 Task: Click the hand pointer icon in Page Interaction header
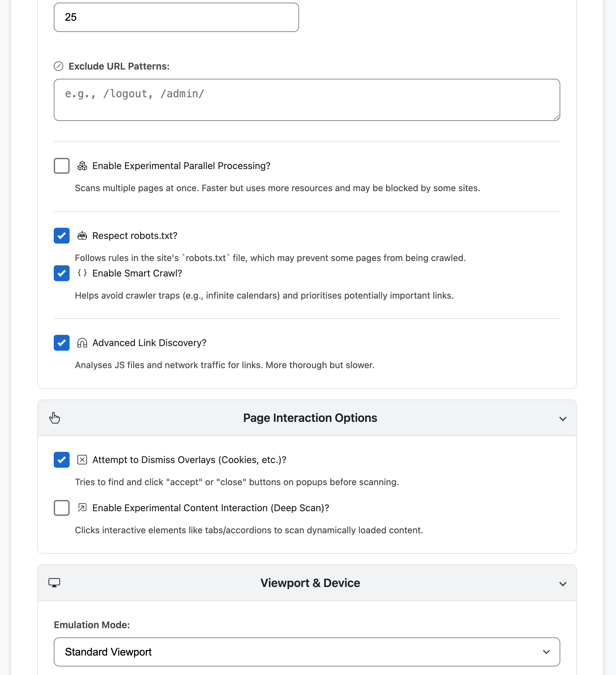[x=55, y=418]
